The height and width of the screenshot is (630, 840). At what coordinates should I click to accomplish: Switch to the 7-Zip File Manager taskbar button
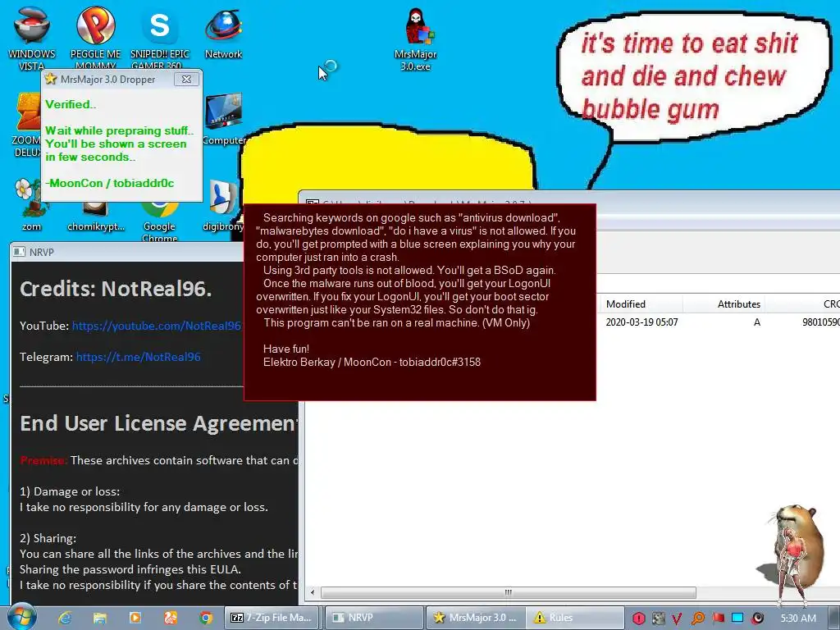(x=272, y=618)
